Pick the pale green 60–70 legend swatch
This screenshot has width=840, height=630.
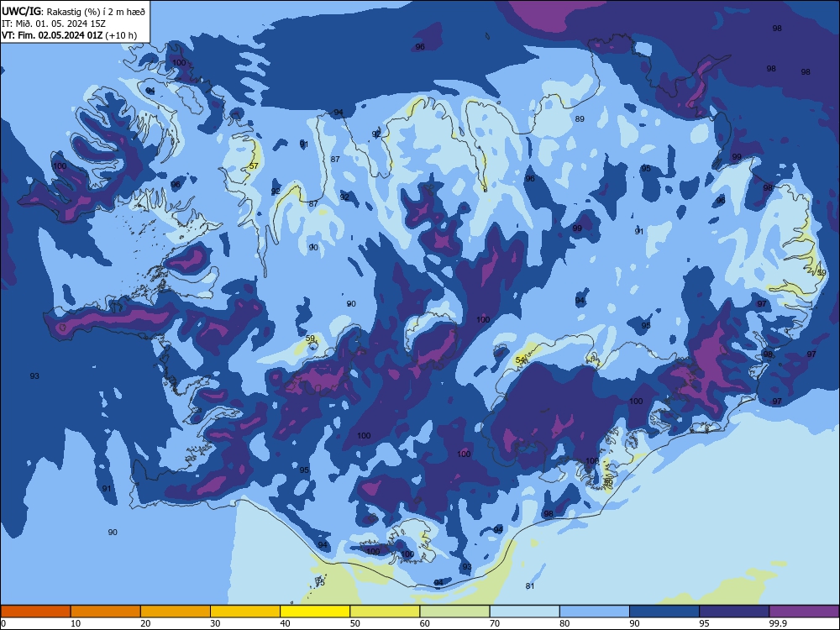(x=454, y=612)
